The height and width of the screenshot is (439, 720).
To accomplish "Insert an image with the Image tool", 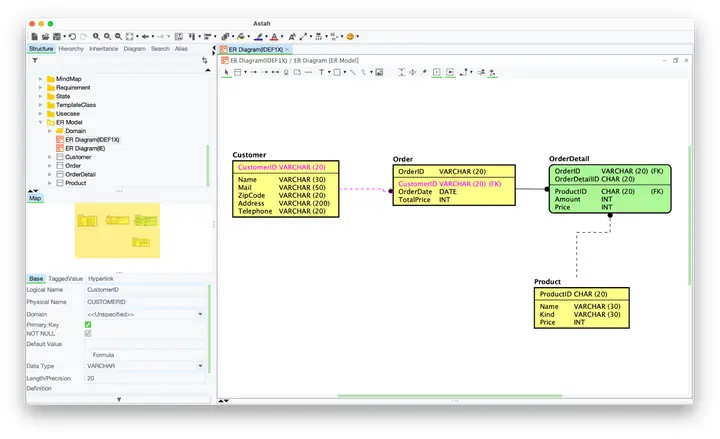I will (x=379, y=72).
